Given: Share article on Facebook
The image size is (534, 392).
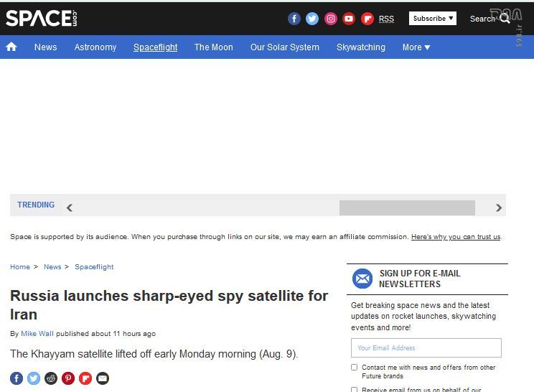Looking at the screenshot, I should point(17,378).
